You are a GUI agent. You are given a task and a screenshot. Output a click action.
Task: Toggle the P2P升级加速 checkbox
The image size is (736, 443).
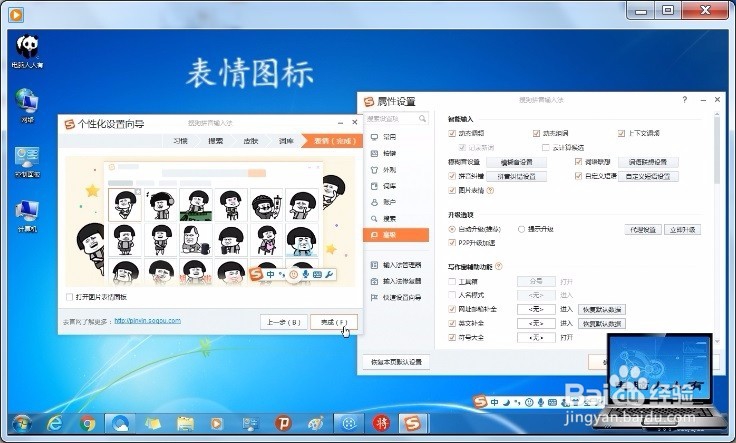pos(452,243)
